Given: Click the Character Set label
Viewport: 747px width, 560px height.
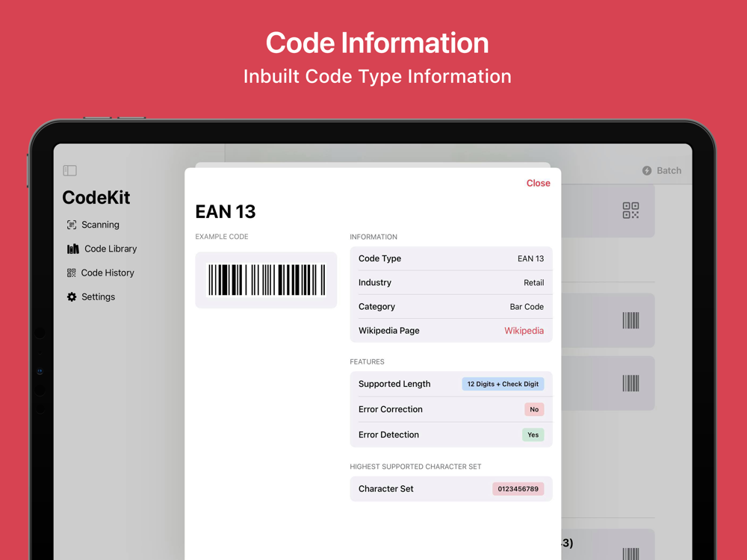Looking at the screenshot, I should [x=386, y=489].
